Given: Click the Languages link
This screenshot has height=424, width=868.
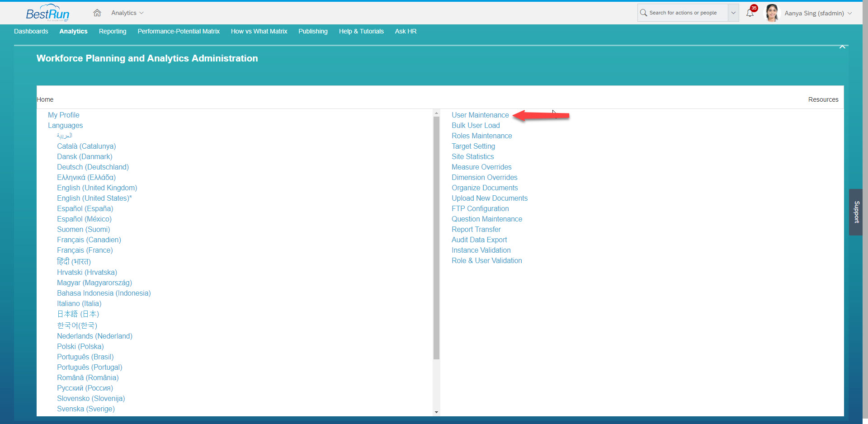Looking at the screenshot, I should click(66, 125).
